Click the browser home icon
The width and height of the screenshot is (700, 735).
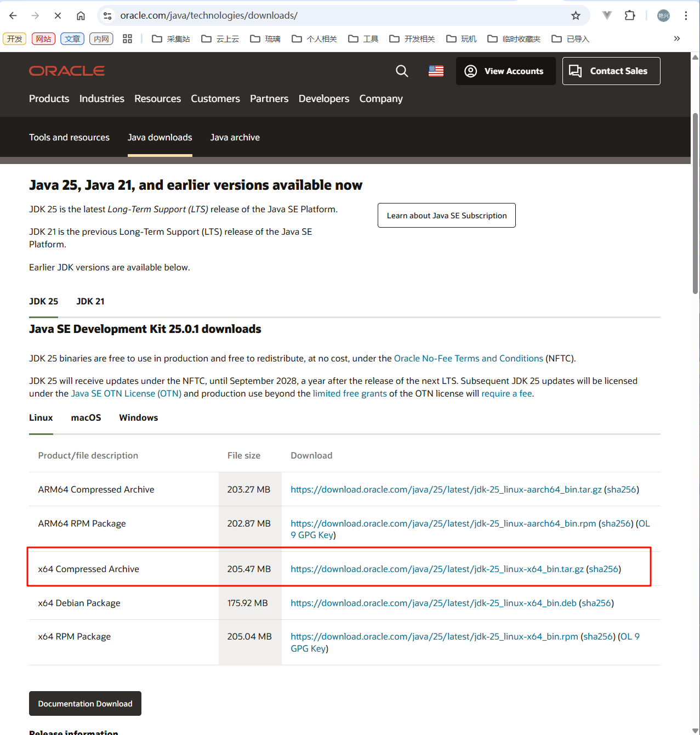(81, 16)
